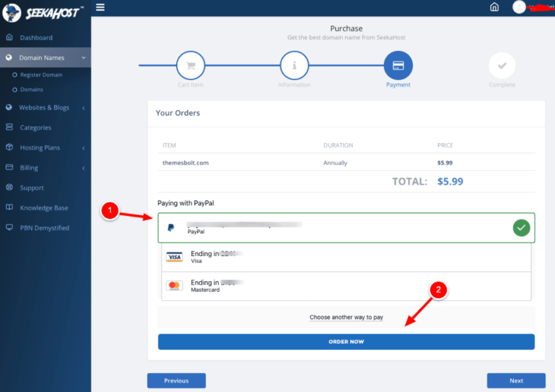Click the Next button
The image size is (555, 392).
[516, 381]
